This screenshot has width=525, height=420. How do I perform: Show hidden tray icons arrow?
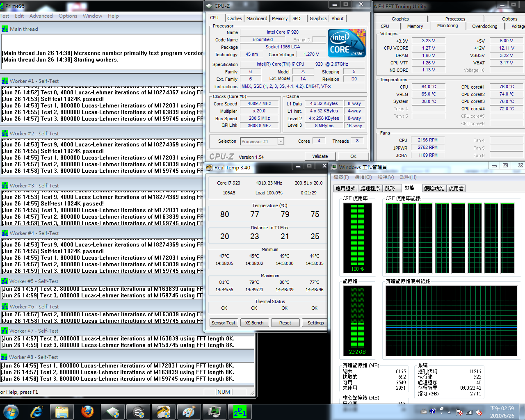[450, 412]
